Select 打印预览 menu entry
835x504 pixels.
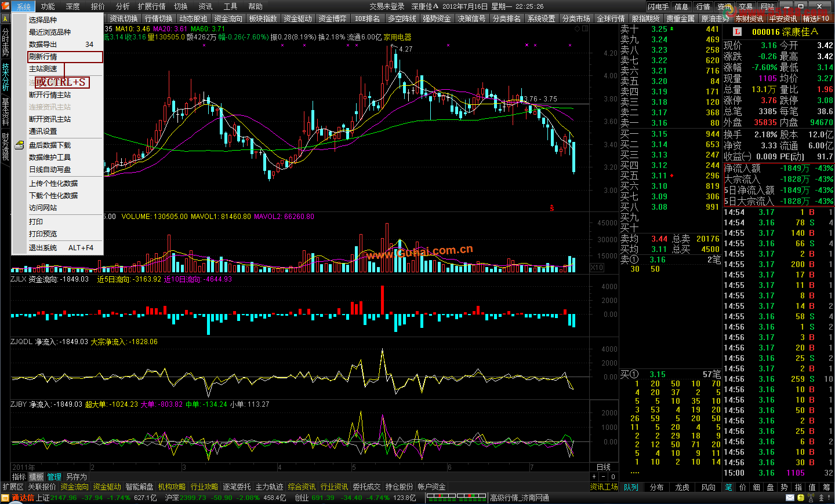57,233
